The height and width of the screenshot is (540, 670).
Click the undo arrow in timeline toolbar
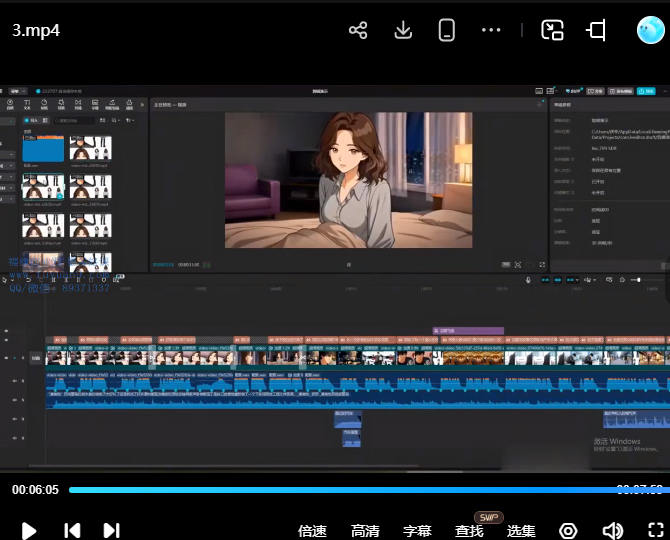[x=28, y=280]
